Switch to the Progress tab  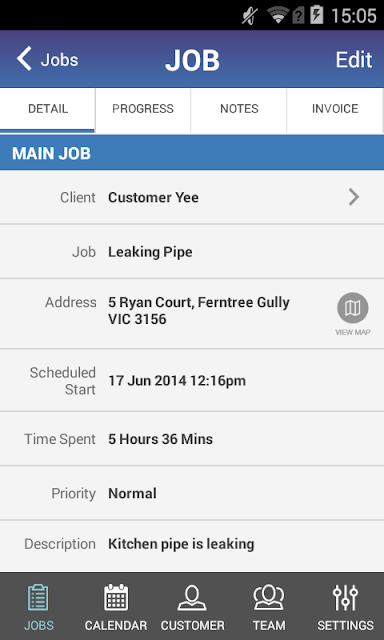[143, 109]
